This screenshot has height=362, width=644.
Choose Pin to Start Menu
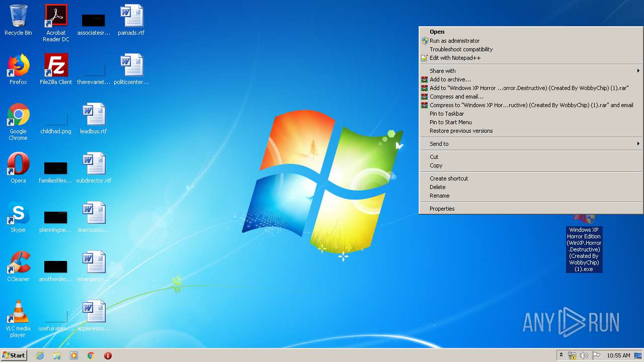pyautogui.click(x=531, y=122)
